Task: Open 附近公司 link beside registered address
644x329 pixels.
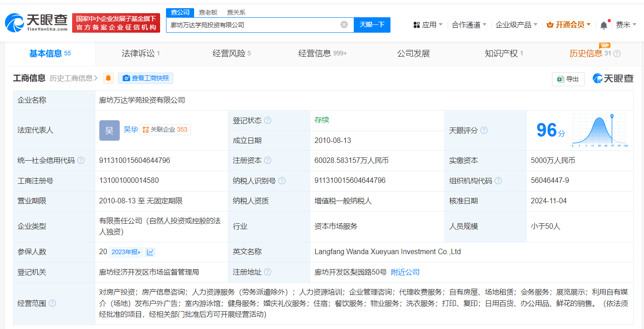Action: tap(405, 272)
